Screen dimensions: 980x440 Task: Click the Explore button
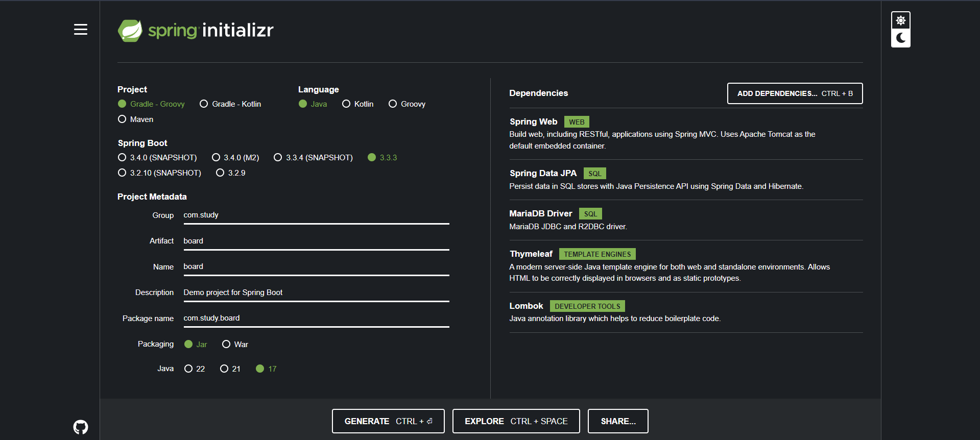tap(516, 421)
